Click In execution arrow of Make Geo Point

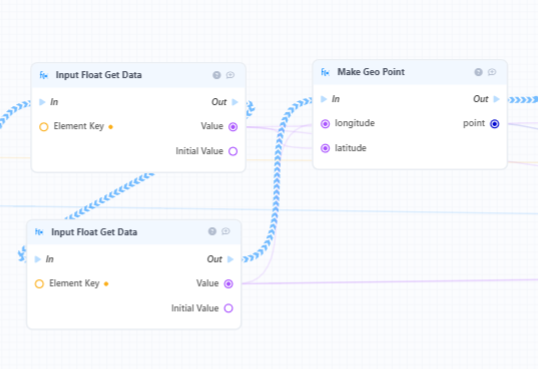tap(323, 99)
